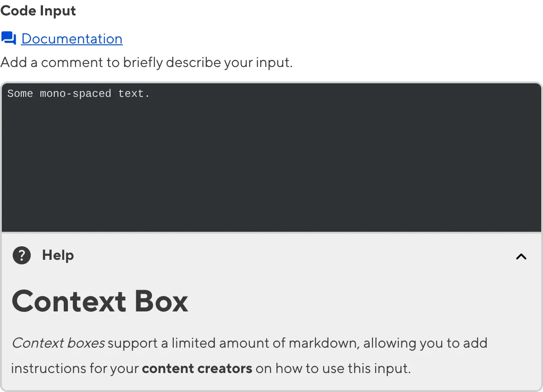Select the Help question mark icon

[x=21, y=255]
